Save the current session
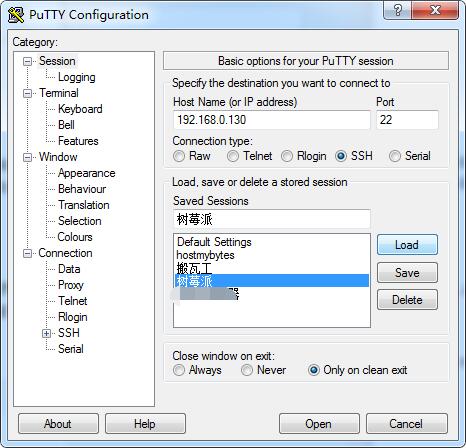This screenshot has height=448, width=466. [407, 273]
